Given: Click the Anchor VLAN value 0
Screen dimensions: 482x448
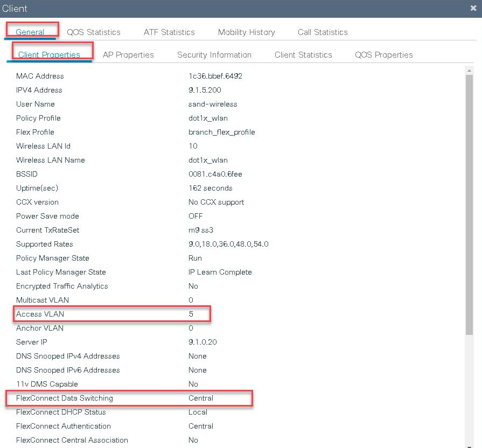Looking at the screenshot, I should (191, 328).
